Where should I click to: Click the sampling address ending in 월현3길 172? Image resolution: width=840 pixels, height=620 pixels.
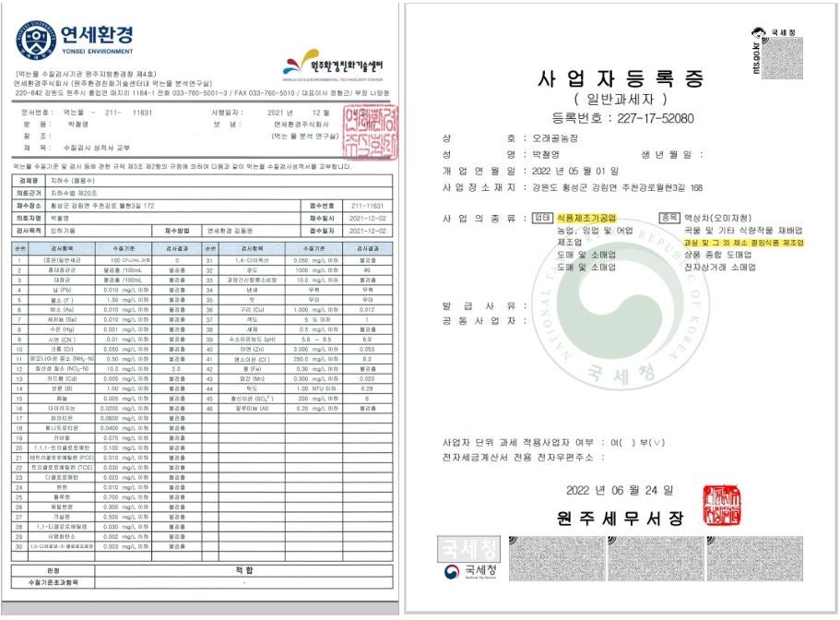102,206
